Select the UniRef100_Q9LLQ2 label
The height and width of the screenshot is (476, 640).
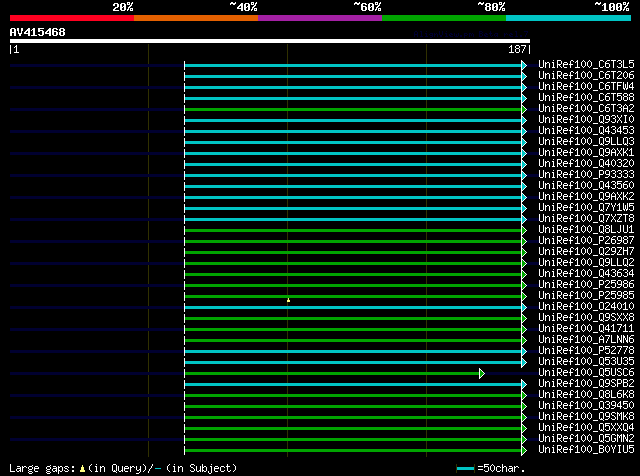[x=586, y=263]
